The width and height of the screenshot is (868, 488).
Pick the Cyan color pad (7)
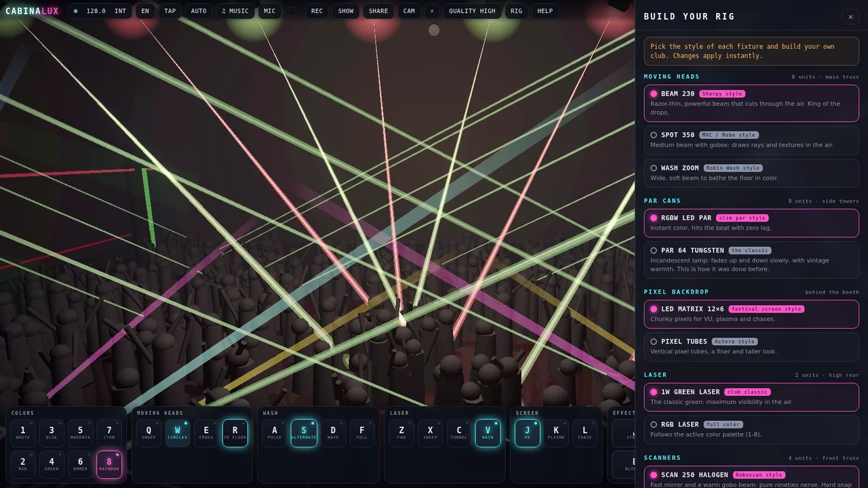pyautogui.click(x=109, y=433)
